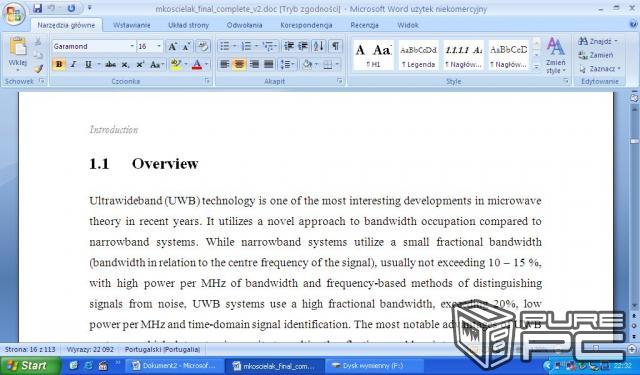
Task: Toggle Italic formatting
Action: (x=73, y=64)
